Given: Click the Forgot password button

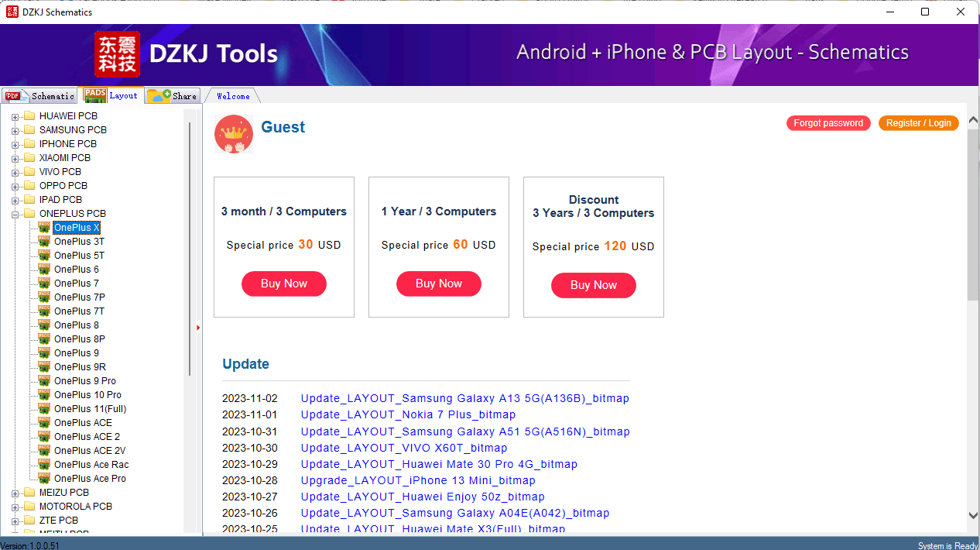Looking at the screenshot, I should (x=828, y=122).
